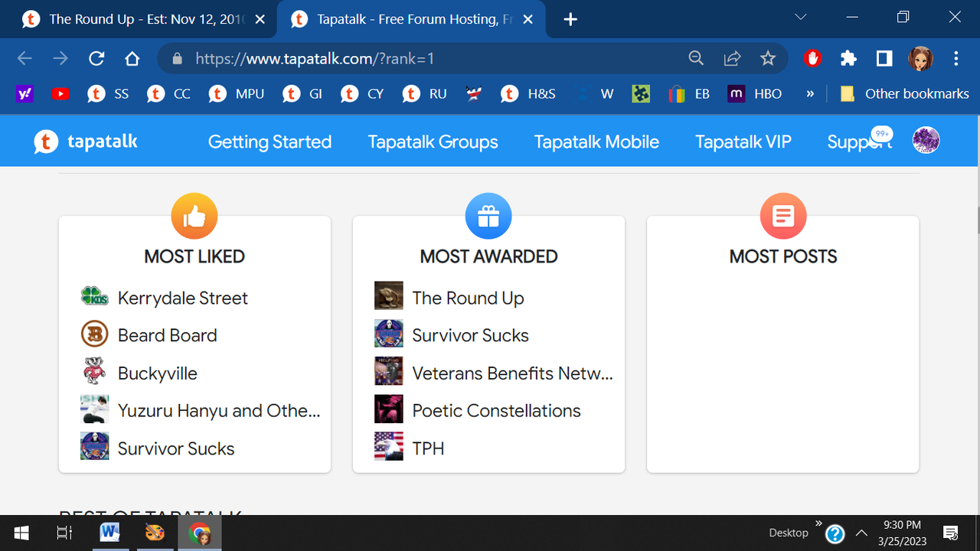Open the MPU bookmark
The width and height of the screenshot is (980, 551).
[x=237, y=94]
